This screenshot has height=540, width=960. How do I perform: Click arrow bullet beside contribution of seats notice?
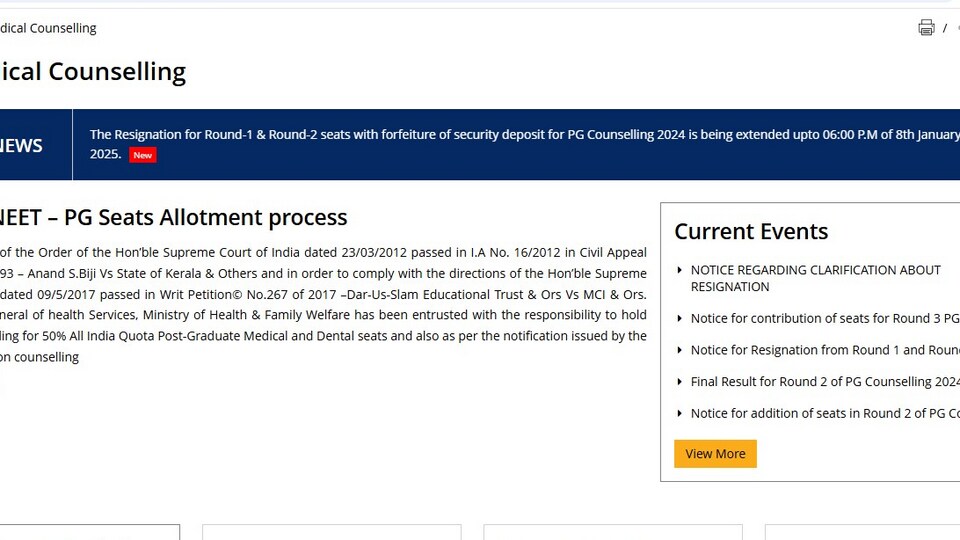[x=680, y=318]
